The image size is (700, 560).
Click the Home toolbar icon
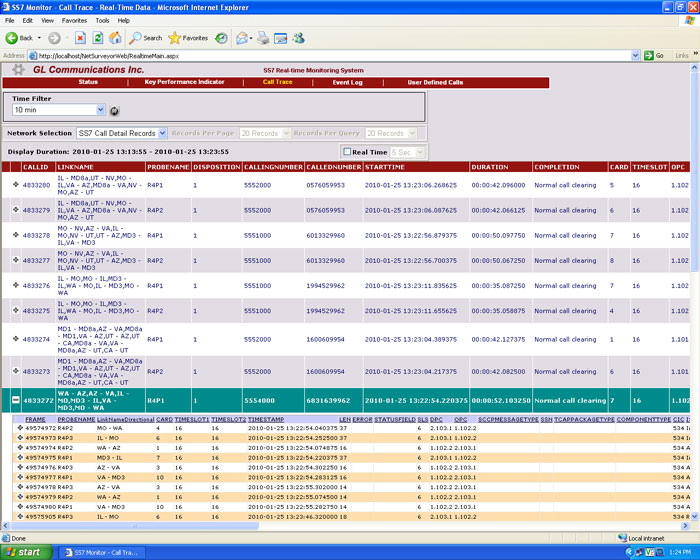115,38
